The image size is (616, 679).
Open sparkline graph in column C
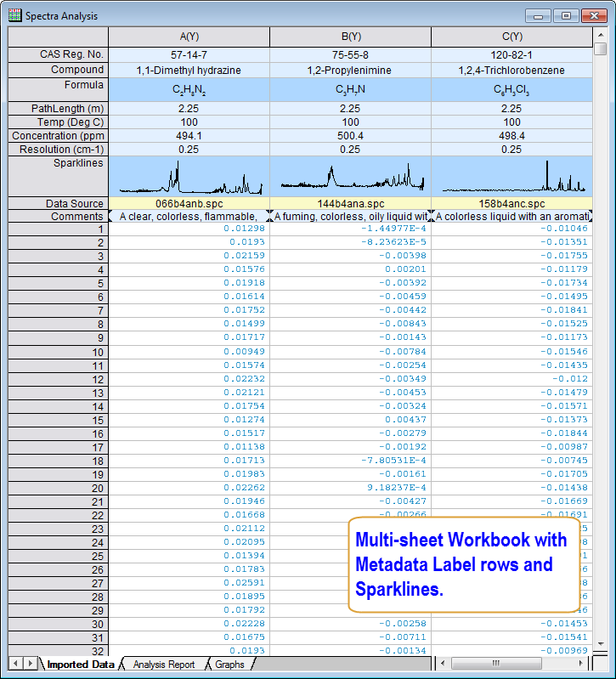[x=511, y=176]
